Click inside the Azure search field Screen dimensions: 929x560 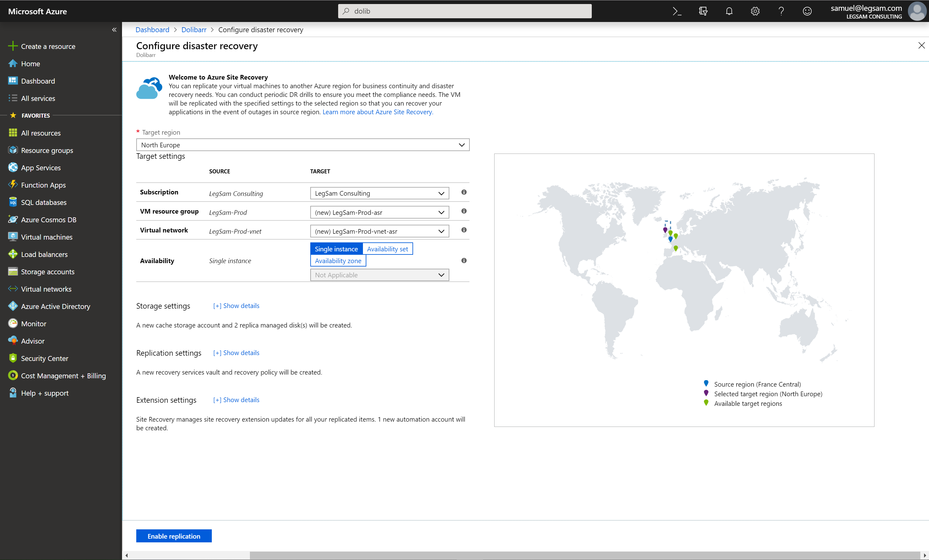[x=464, y=11]
